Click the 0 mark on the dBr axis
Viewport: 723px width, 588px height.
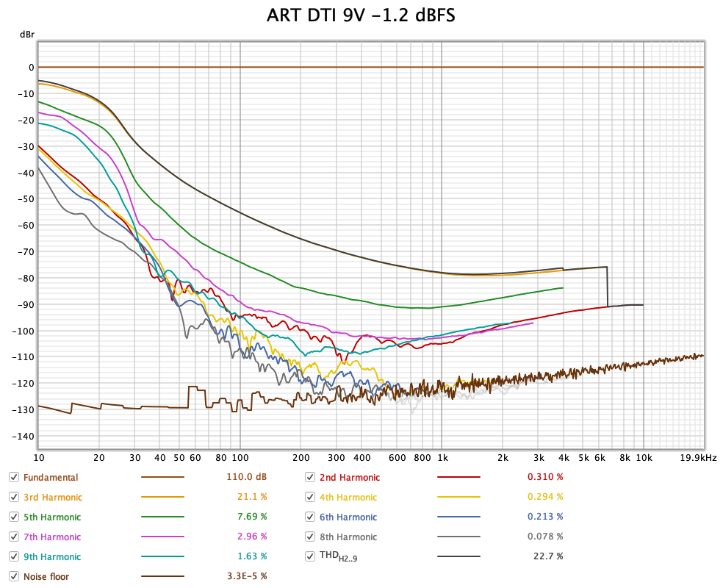(x=32, y=68)
